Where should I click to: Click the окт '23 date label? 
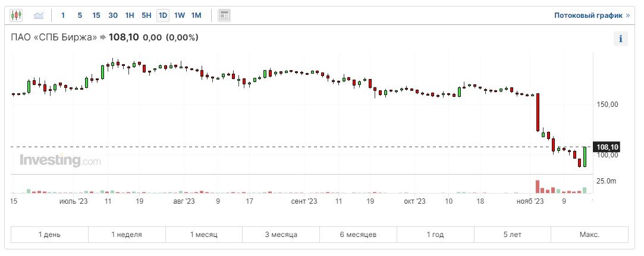click(x=414, y=201)
